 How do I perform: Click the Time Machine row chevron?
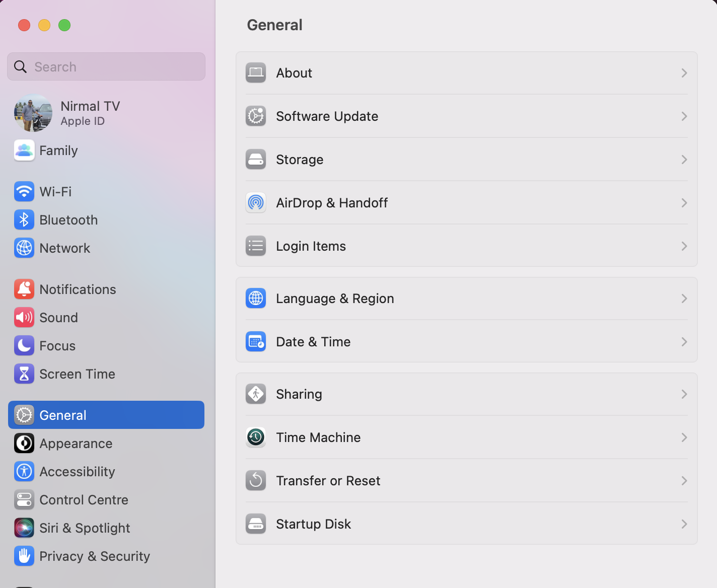684,437
